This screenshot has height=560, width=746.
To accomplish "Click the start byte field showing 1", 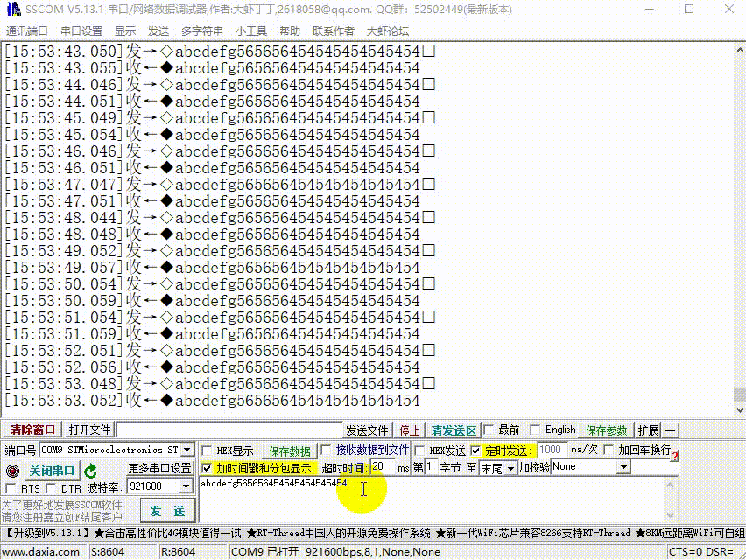I will click(x=431, y=467).
